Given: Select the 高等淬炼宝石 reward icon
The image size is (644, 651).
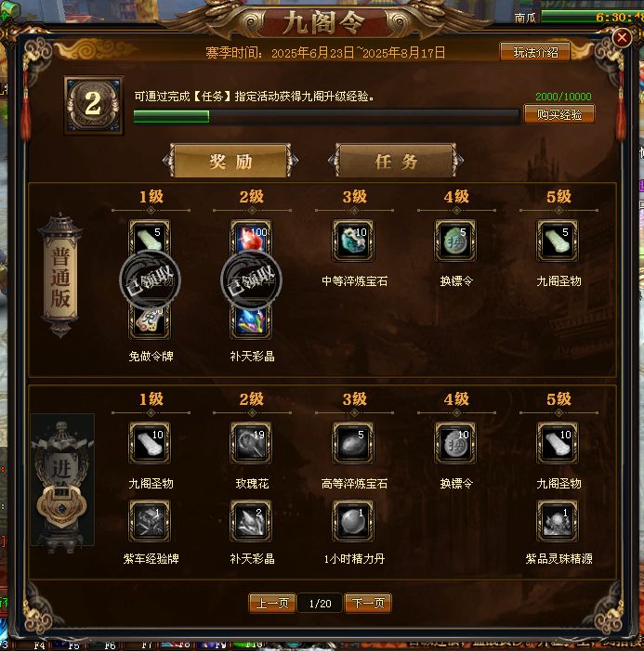Looking at the screenshot, I should pyautogui.click(x=353, y=443).
